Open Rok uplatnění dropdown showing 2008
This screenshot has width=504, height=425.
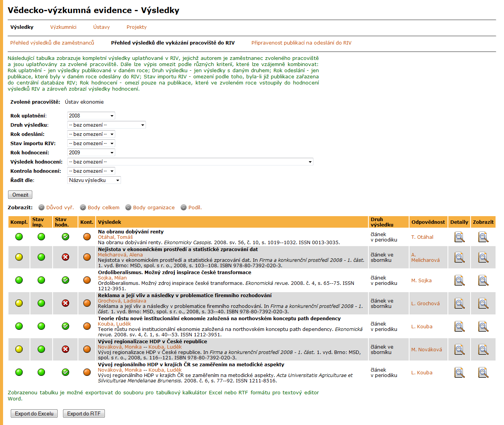pyautogui.click(x=91, y=116)
